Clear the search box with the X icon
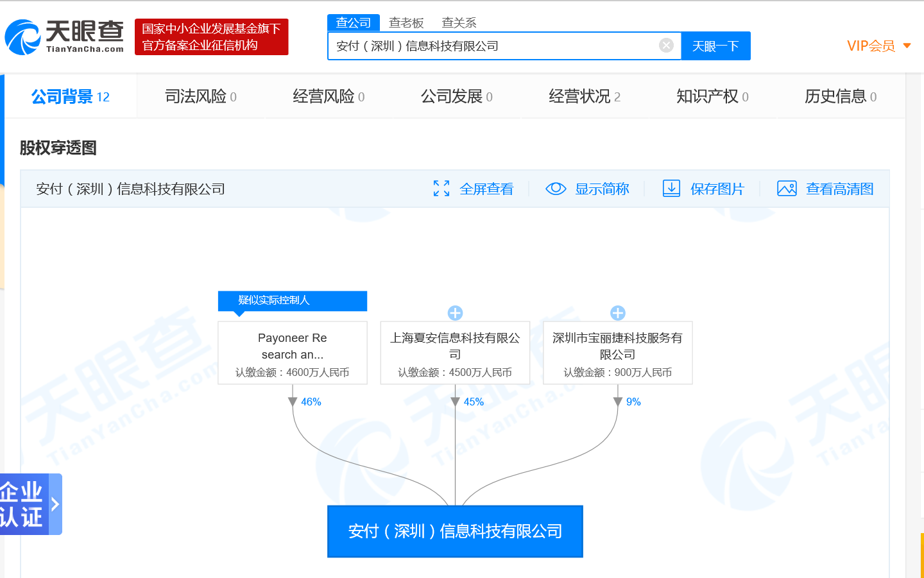The width and height of the screenshot is (924, 578). (x=666, y=46)
